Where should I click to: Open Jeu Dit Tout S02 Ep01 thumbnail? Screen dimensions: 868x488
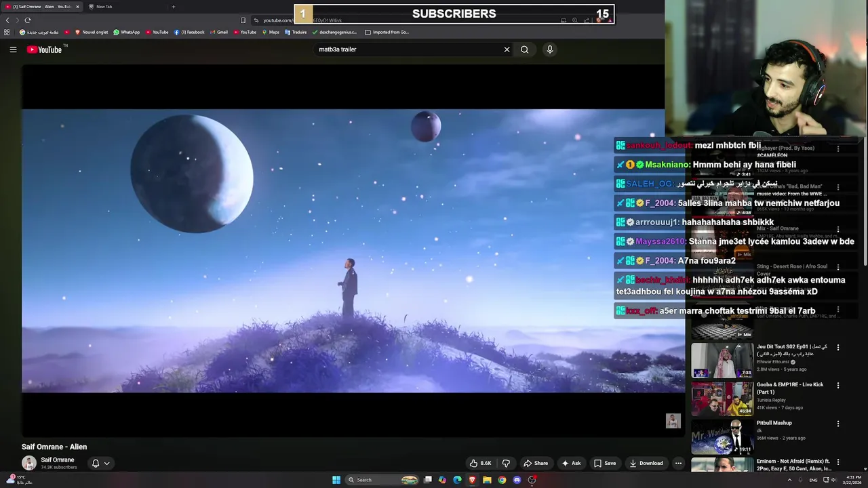[722, 361]
